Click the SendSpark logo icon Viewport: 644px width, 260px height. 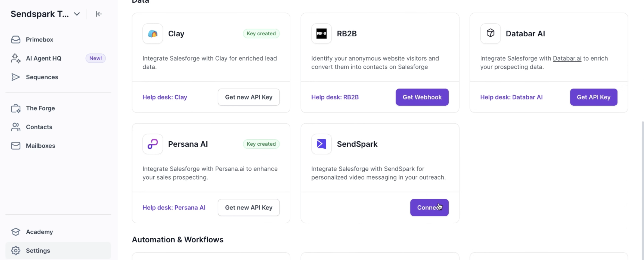tap(321, 144)
